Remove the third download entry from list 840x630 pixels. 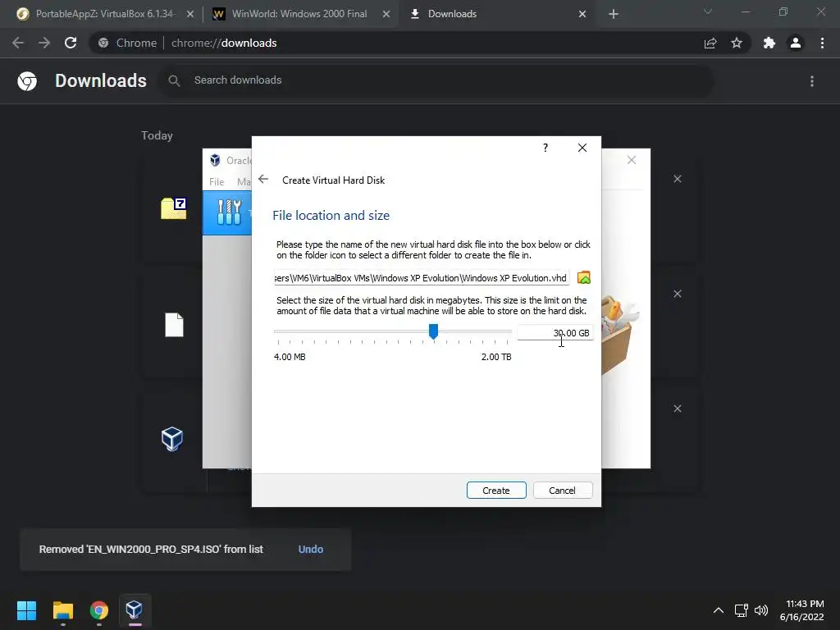click(677, 409)
